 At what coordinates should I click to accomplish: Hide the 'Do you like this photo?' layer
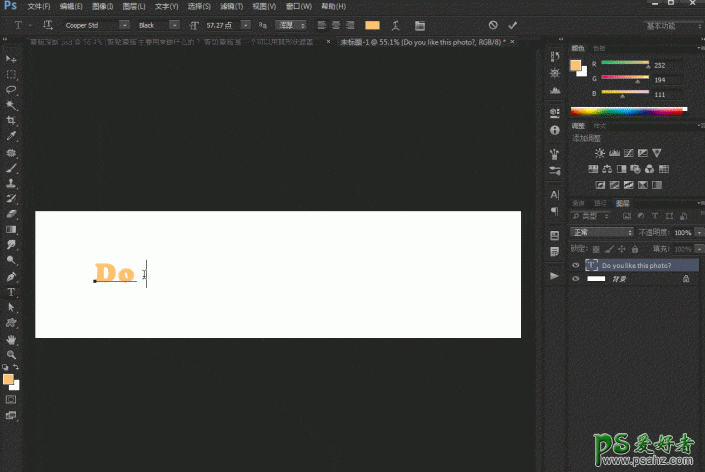[576, 265]
